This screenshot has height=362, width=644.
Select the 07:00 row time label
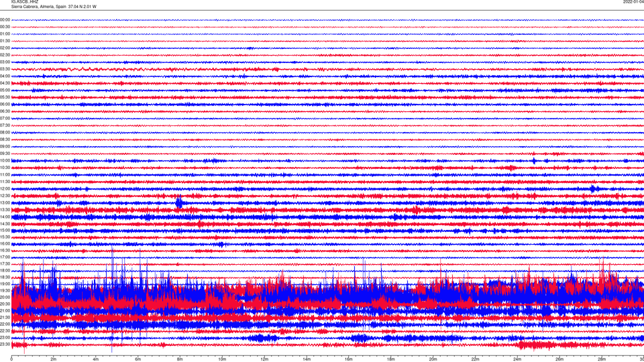5,118
